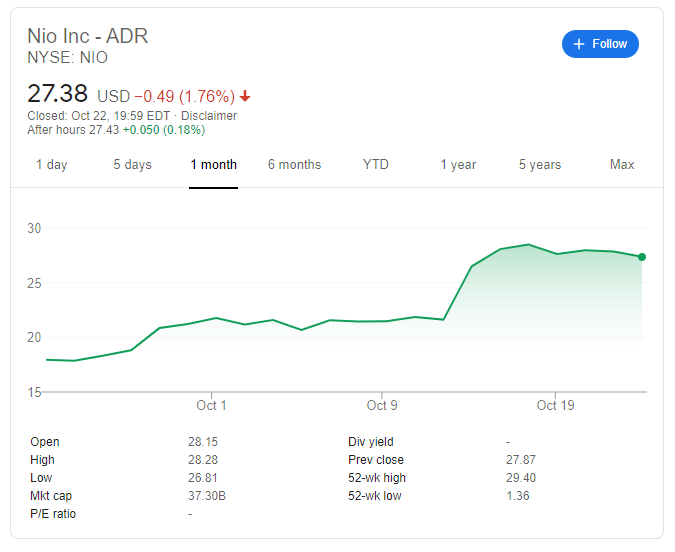Click the green endpoint dot on chart
Viewport: 675px width, 552px height.
[x=642, y=257]
